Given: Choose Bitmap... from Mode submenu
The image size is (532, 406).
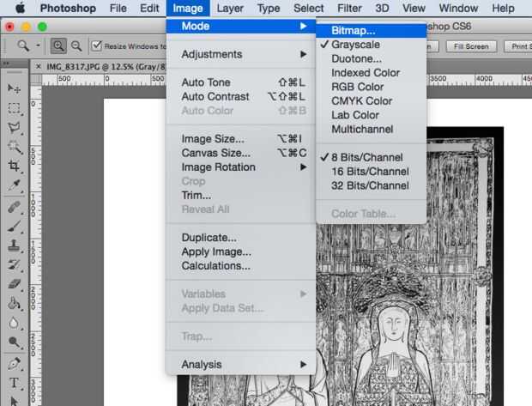Looking at the screenshot, I should tap(371, 31).
